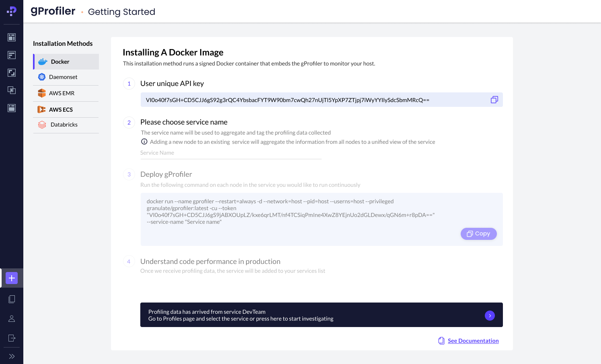601x364 pixels.
Task: Click the fifth sidebar layout icon
Action: pos(12,108)
